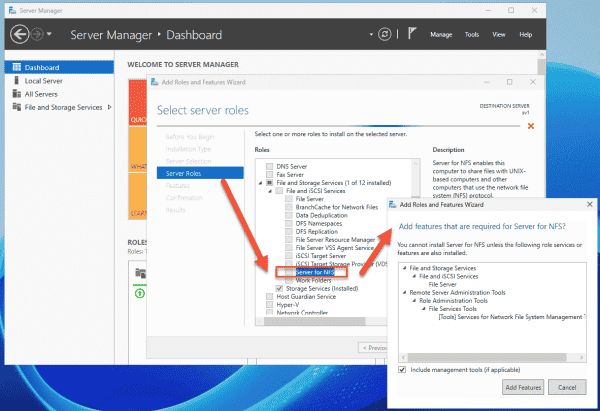Image resolution: width=600 pixels, height=411 pixels.
Task: Check the DNS Server role checkbox
Action: [x=269, y=166]
